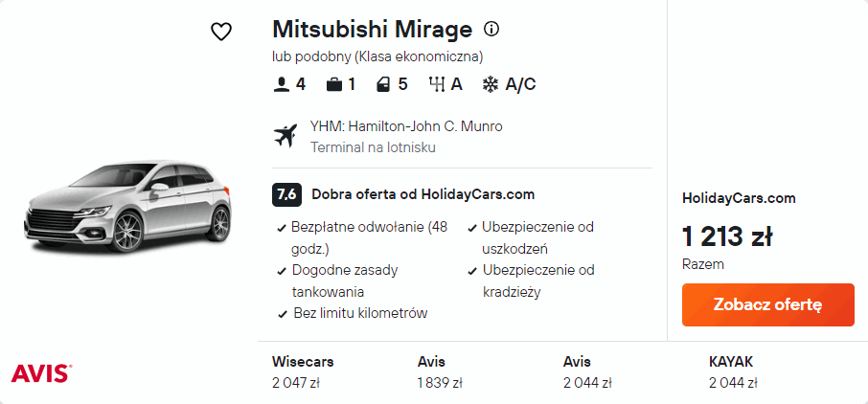Click the HolidayCars.com provider name above price

[x=739, y=198]
